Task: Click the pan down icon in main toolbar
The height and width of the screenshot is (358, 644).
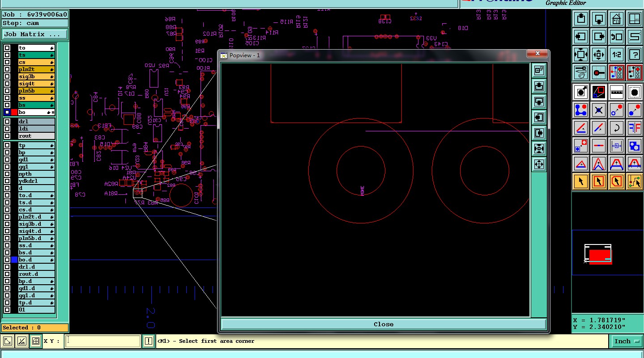Action: pos(599,19)
